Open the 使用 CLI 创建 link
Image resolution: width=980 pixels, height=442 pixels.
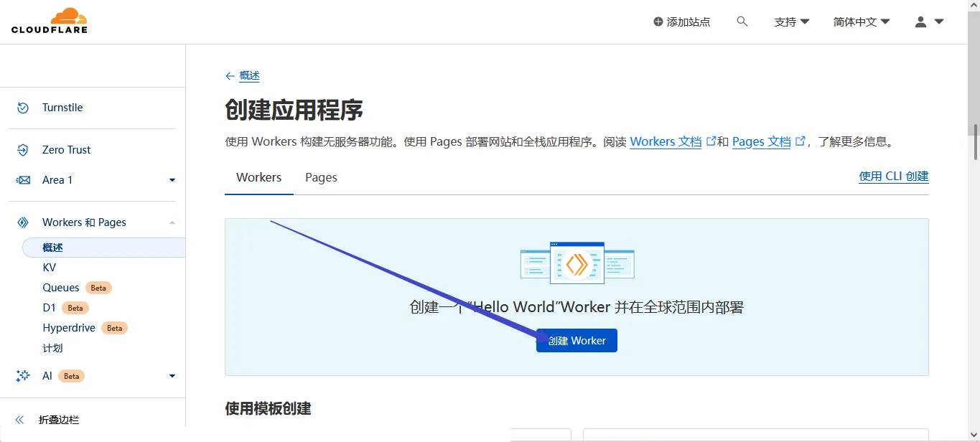coord(893,176)
